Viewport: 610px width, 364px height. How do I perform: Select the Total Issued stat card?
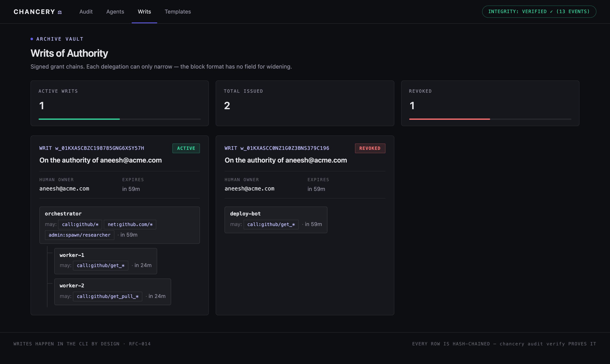tap(305, 103)
